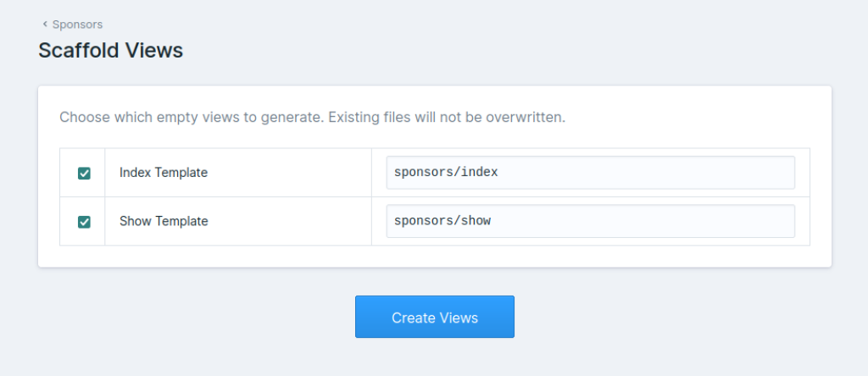
Task: Click the 'sponsors/index' monospace text
Action: click(x=446, y=173)
